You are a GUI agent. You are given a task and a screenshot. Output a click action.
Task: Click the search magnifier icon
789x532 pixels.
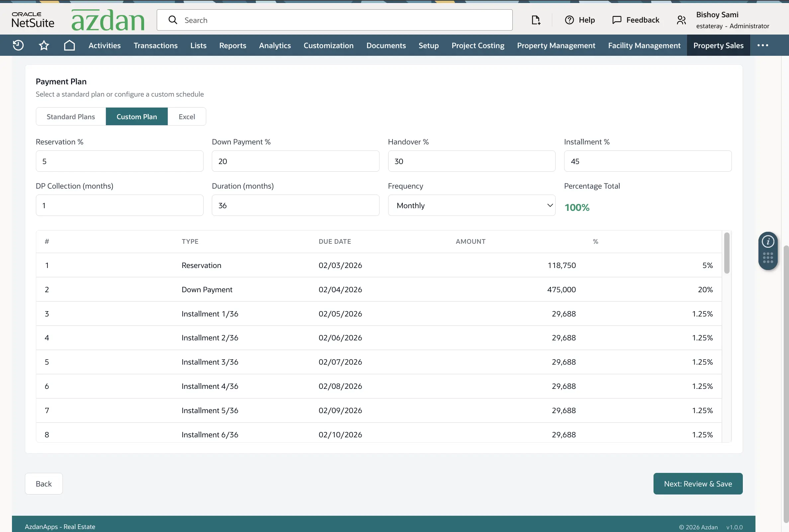click(x=173, y=20)
